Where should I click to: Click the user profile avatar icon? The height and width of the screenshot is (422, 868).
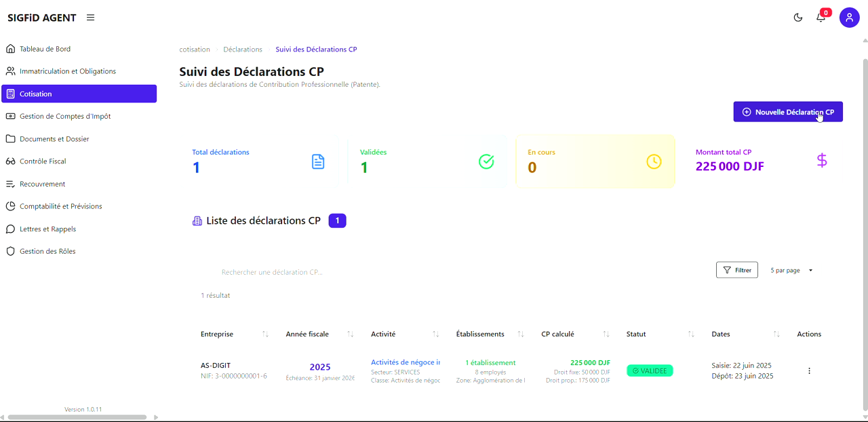point(849,17)
